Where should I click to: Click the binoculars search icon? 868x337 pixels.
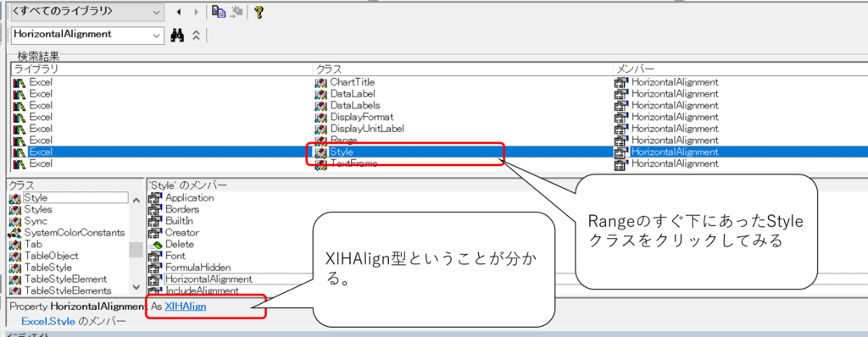[x=177, y=35]
